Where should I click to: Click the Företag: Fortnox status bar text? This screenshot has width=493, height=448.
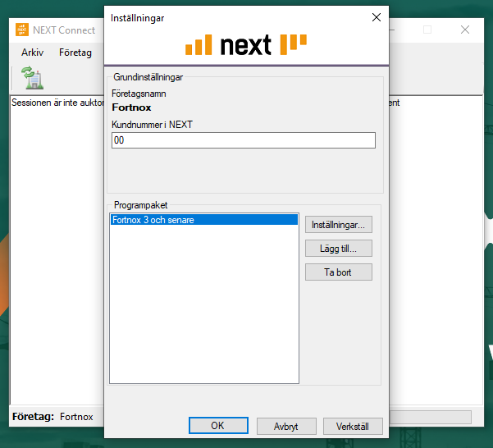52,417
